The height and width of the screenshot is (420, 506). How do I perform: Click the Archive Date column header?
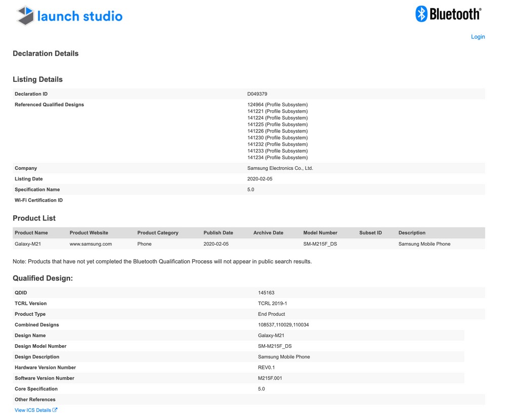pyautogui.click(x=268, y=232)
